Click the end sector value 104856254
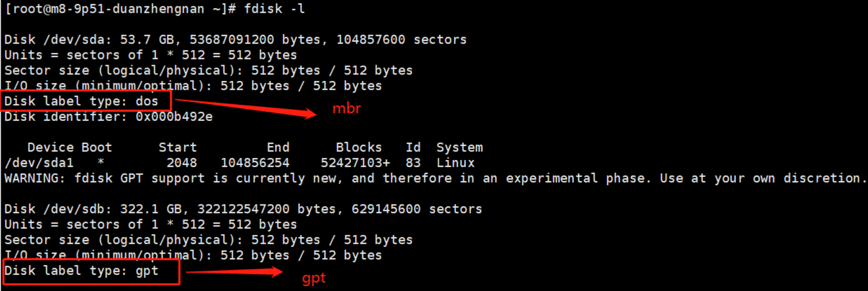868x291 pixels. 255,163
